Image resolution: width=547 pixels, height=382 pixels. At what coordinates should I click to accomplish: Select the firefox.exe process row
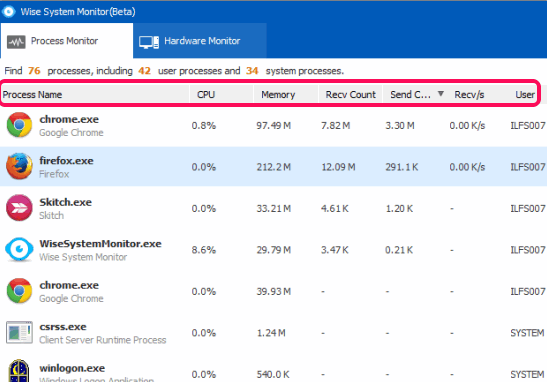point(274,166)
